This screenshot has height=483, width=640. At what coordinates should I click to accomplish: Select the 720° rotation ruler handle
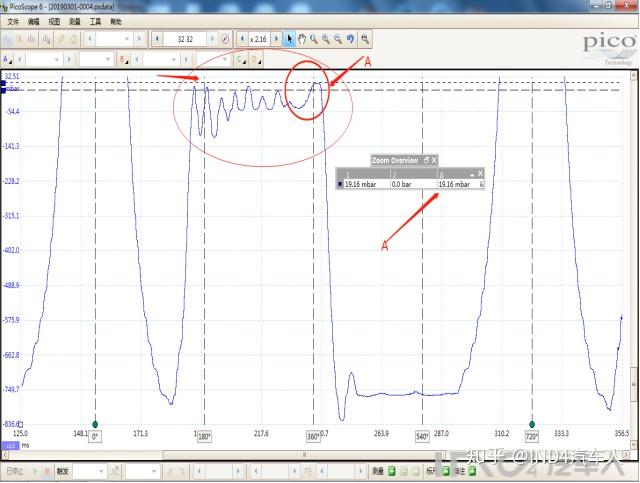point(532,424)
